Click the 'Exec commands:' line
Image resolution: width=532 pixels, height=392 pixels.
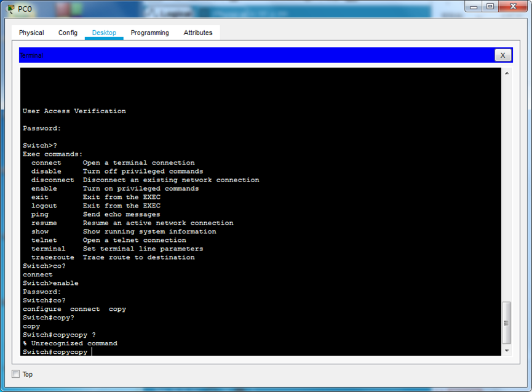coord(53,154)
